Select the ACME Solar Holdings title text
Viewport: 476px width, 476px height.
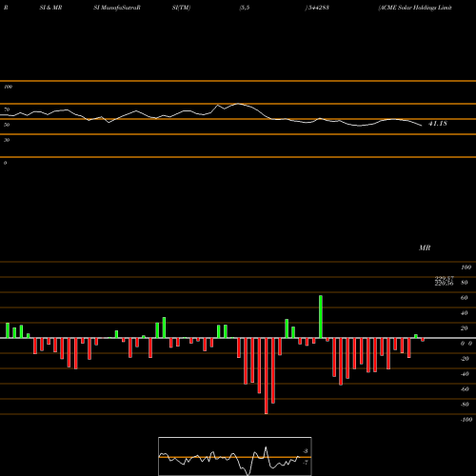(415, 8)
